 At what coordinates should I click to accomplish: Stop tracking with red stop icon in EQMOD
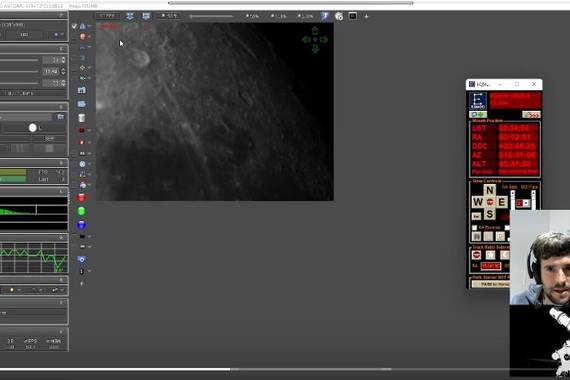[477, 255]
